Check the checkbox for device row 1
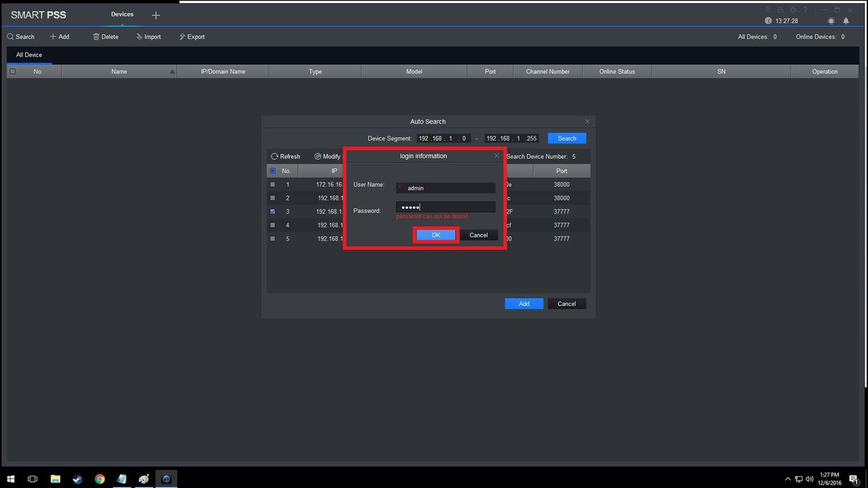This screenshot has height=488, width=868. click(273, 184)
